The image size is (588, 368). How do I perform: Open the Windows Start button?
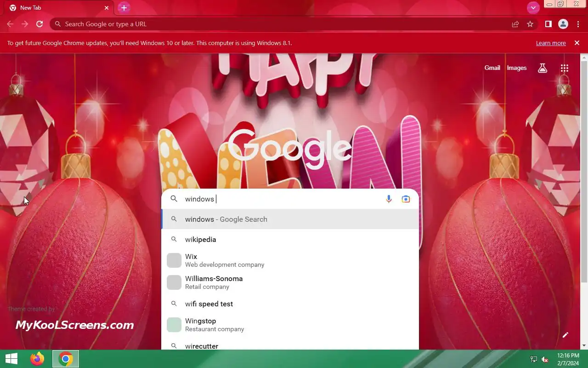click(11, 359)
